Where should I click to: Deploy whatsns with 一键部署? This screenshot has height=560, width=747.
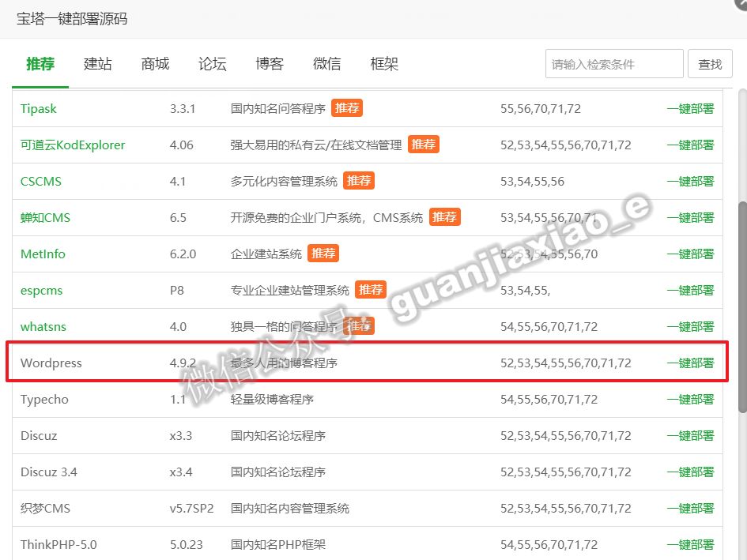[690, 327]
